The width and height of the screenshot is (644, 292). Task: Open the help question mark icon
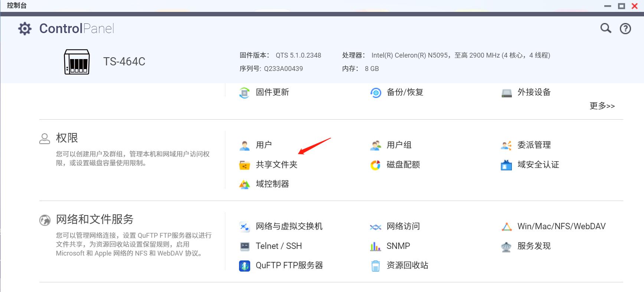pyautogui.click(x=625, y=29)
